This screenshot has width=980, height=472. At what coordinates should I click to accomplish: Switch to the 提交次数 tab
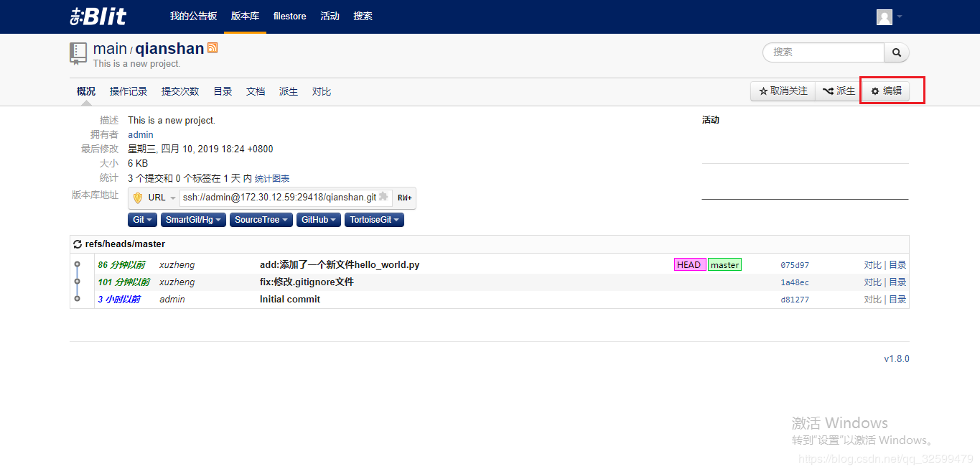click(x=180, y=91)
